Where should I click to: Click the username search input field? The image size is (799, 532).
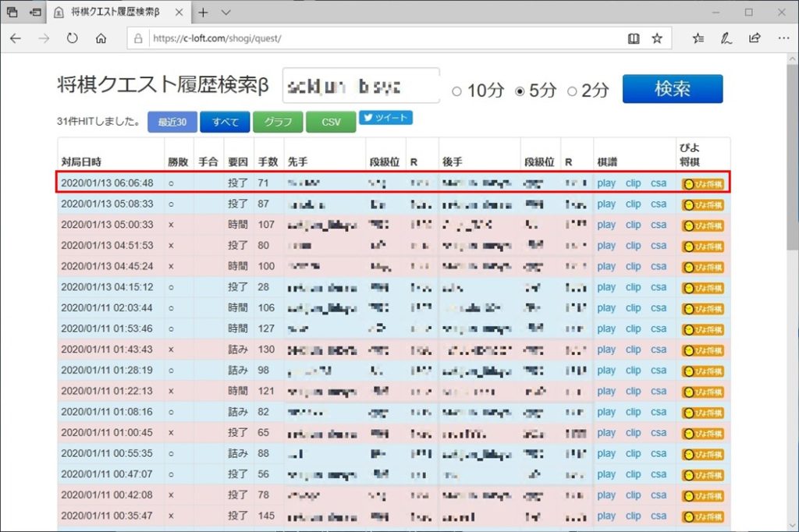[x=361, y=86]
